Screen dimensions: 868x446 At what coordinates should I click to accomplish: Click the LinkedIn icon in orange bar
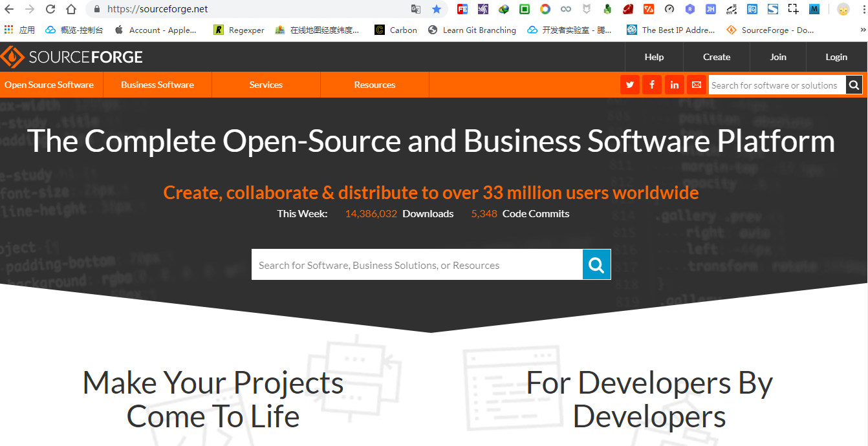pyautogui.click(x=675, y=85)
